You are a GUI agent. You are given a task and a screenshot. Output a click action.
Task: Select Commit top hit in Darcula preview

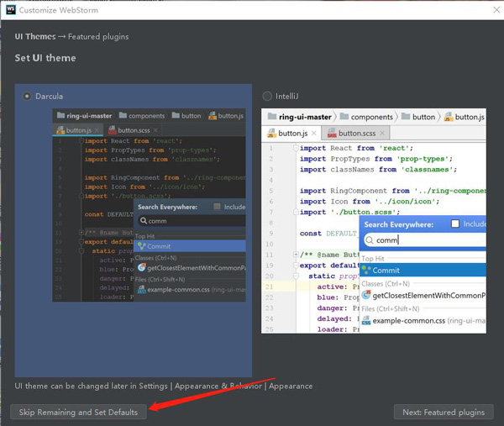pos(190,246)
